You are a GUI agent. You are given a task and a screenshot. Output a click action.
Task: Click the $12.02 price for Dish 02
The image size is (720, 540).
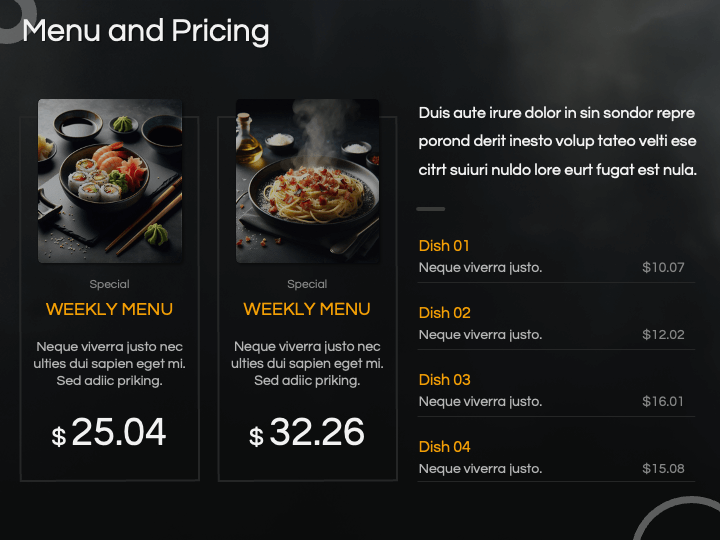663,334
